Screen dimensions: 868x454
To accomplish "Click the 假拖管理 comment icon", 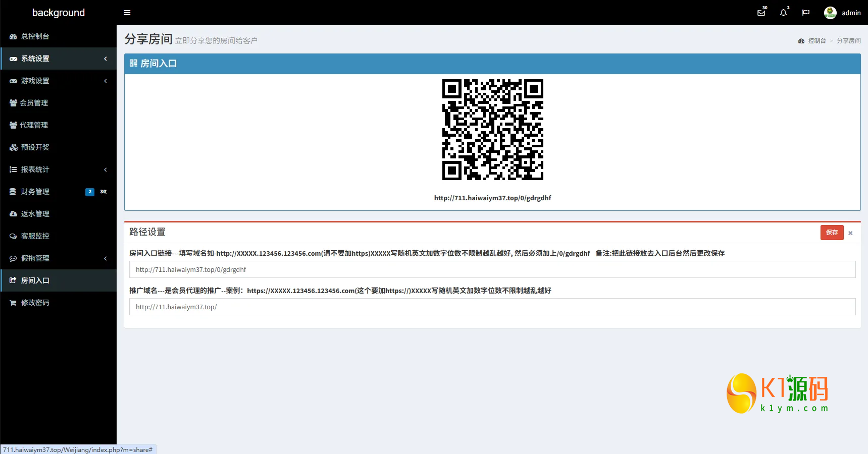I will click(13, 258).
